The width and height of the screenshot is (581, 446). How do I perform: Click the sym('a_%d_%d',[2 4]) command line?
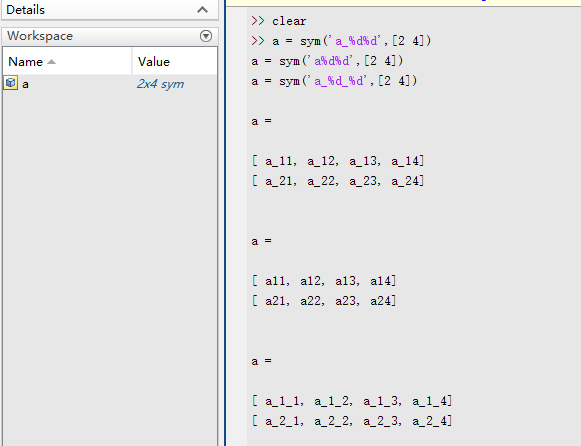(334, 81)
